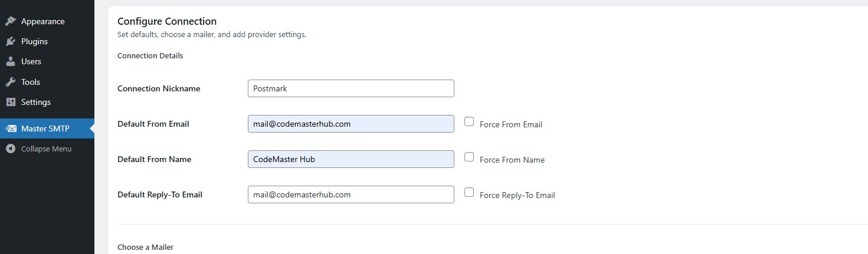Open the Appearance menu text label
Image resolution: width=868 pixels, height=254 pixels.
pos(42,21)
